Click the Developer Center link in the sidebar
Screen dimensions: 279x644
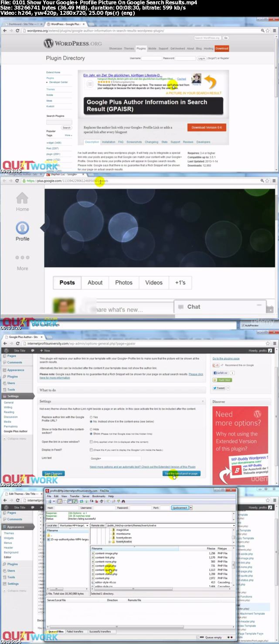[58, 82]
